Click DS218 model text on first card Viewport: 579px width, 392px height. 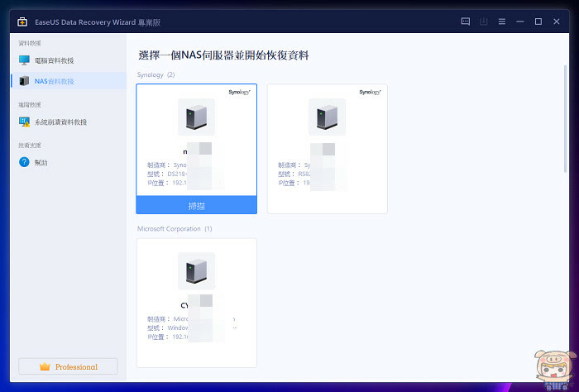[x=167, y=174]
